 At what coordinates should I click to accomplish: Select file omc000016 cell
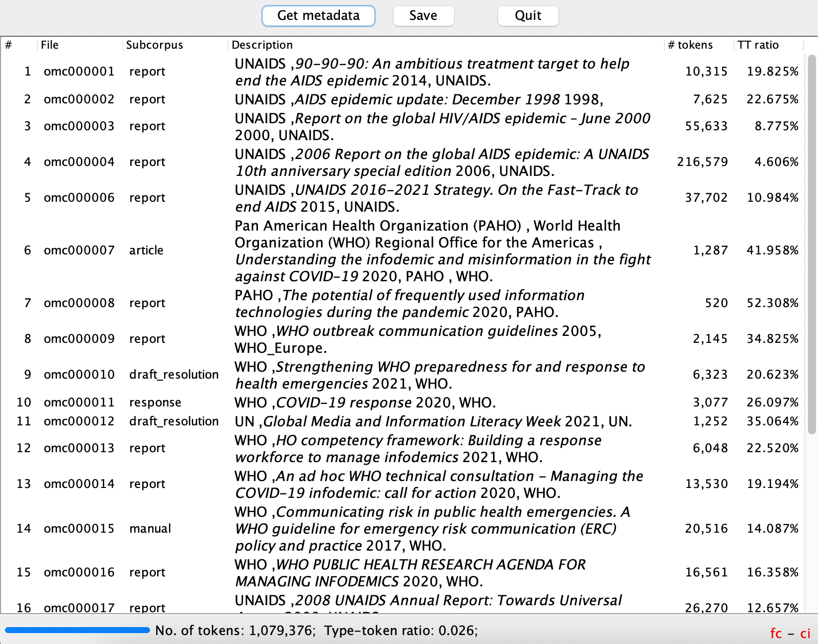click(x=79, y=572)
